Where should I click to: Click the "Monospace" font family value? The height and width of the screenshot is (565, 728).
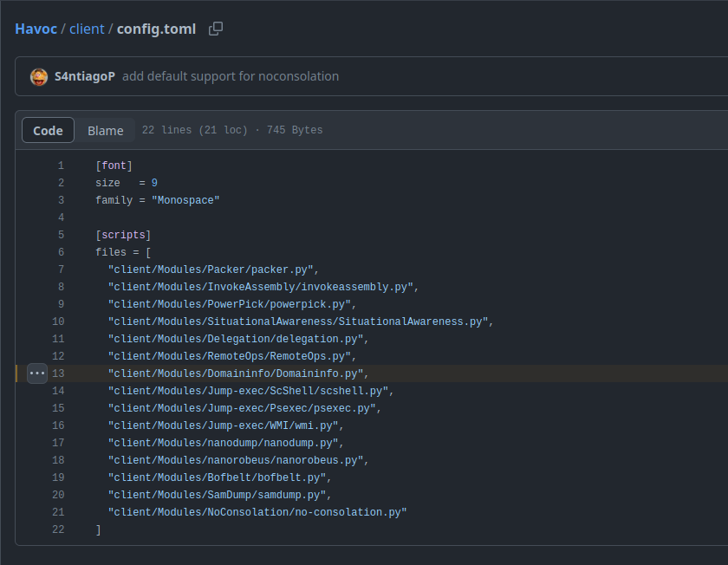(185, 200)
